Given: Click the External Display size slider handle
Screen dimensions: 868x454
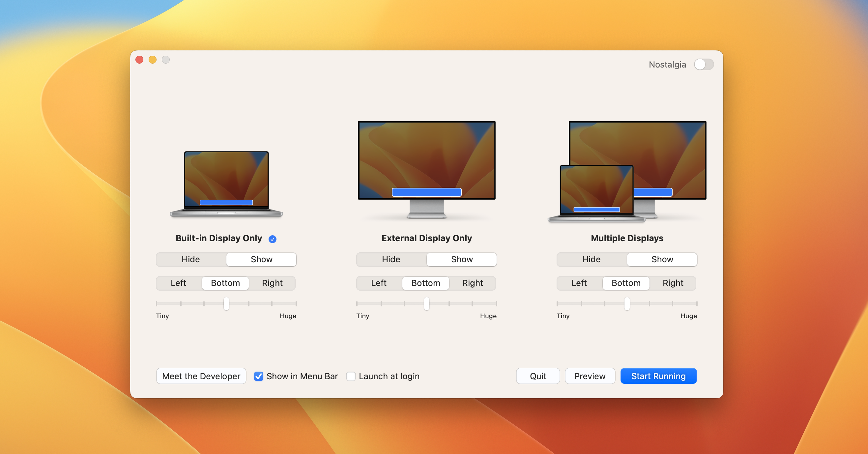Looking at the screenshot, I should (x=427, y=303).
